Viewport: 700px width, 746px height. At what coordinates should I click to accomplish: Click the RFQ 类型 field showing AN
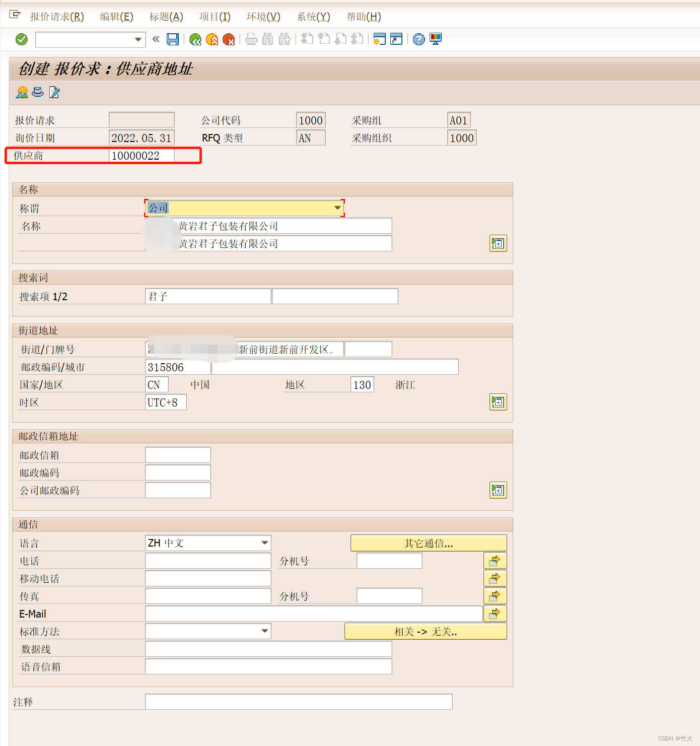click(x=311, y=138)
